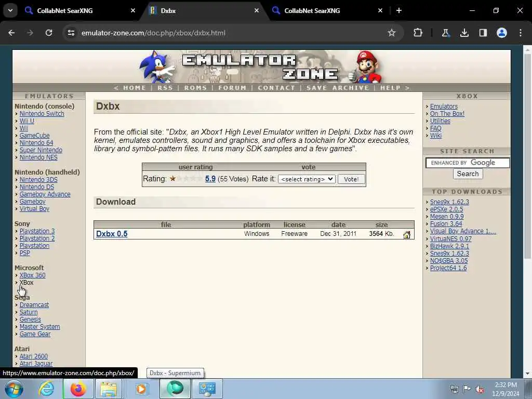Open the browser three-dot menu
Image resolution: width=532 pixels, height=399 pixels.
pyautogui.click(x=521, y=33)
